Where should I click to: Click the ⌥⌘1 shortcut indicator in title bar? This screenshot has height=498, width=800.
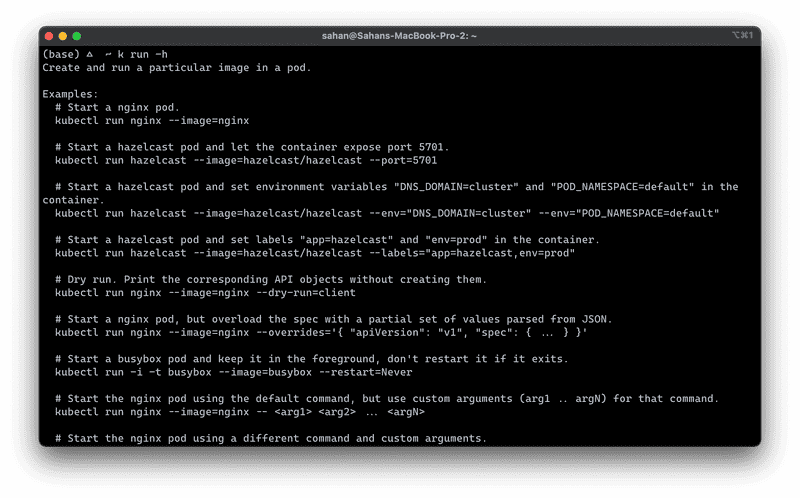coord(742,35)
